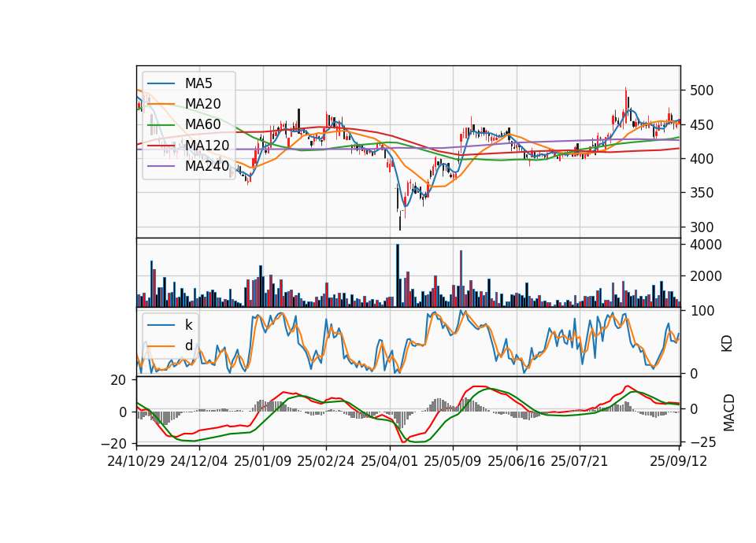
Task: Click the MA20 legend label
Action: [202, 104]
